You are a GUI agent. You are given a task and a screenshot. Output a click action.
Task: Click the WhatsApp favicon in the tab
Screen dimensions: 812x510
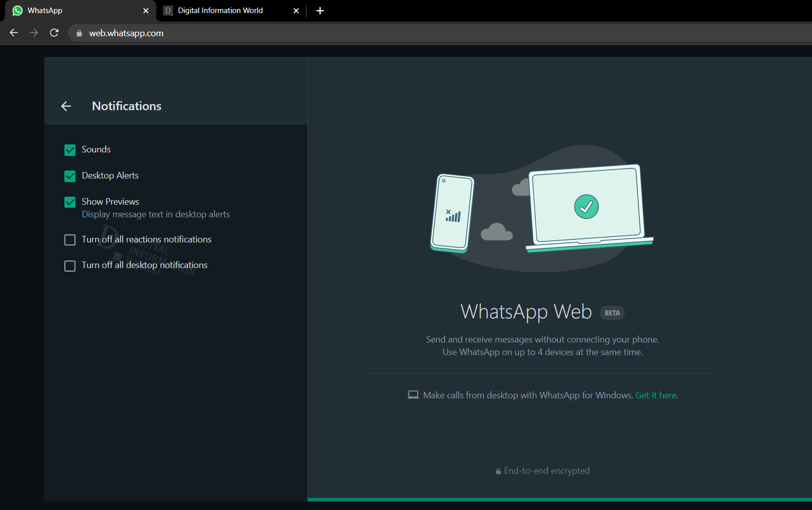pos(18,11)
